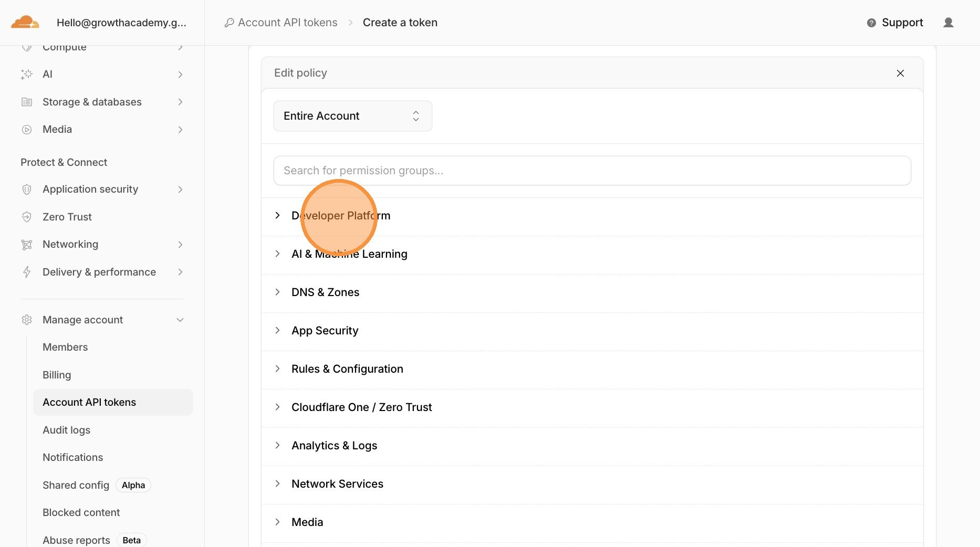The image size is (980, 547).
Task: Expand the Delivery & performance arrow
Action: pos(180,272)
